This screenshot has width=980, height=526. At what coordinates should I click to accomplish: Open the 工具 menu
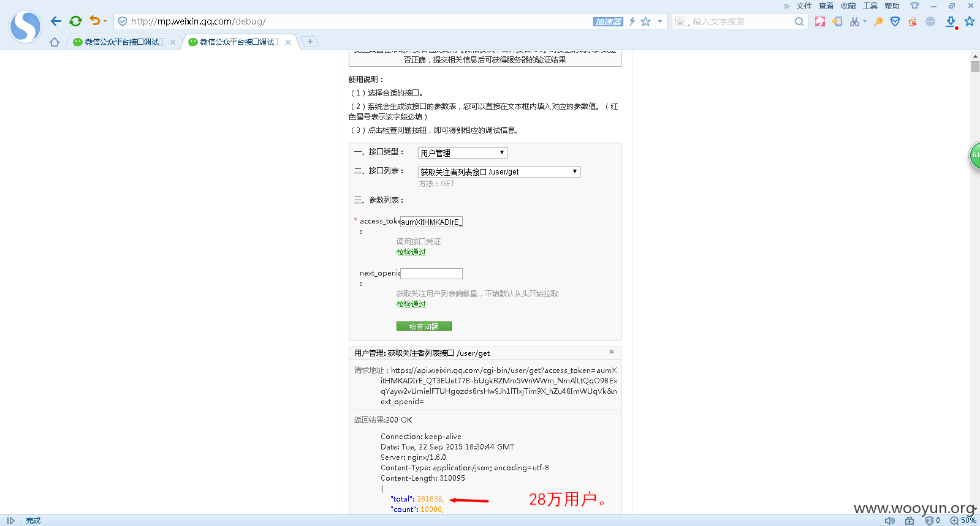tap(870, 6)
